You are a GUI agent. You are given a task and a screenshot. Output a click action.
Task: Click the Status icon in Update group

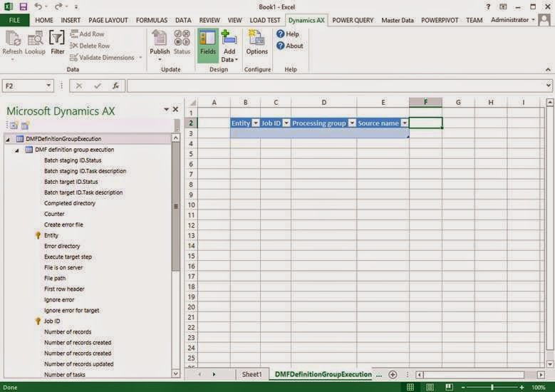click(182, 38)
